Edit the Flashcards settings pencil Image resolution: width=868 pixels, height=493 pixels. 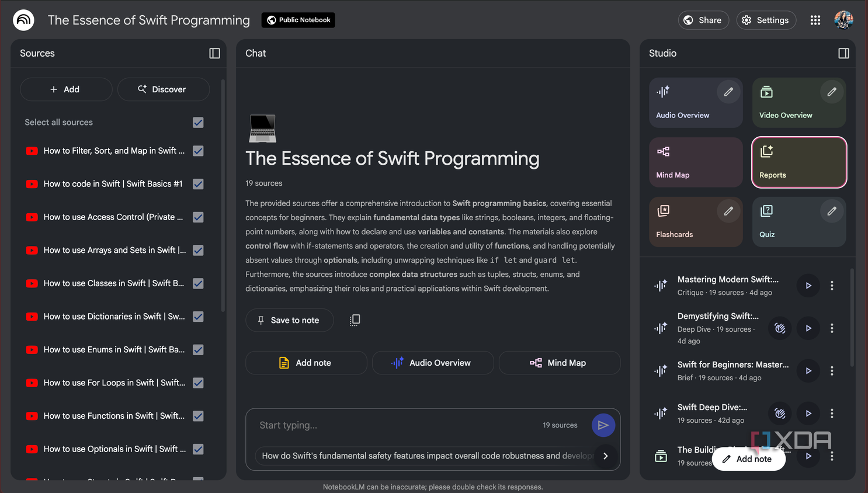pyautogui.click(x=728, y=211)
